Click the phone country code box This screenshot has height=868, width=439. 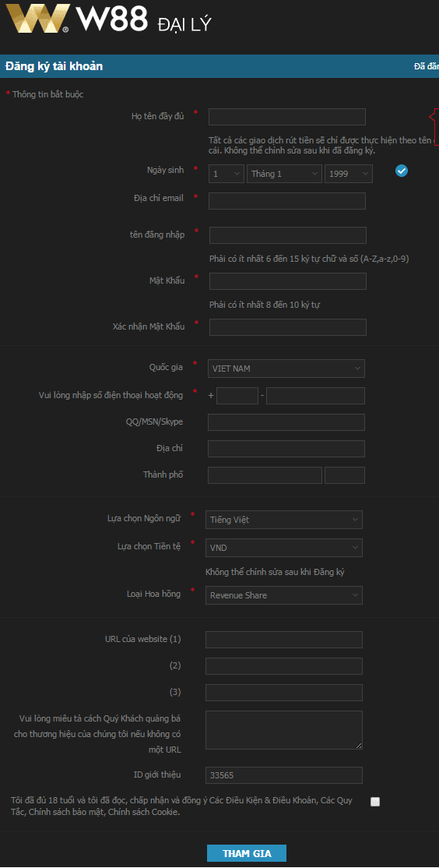coord(237,396)
